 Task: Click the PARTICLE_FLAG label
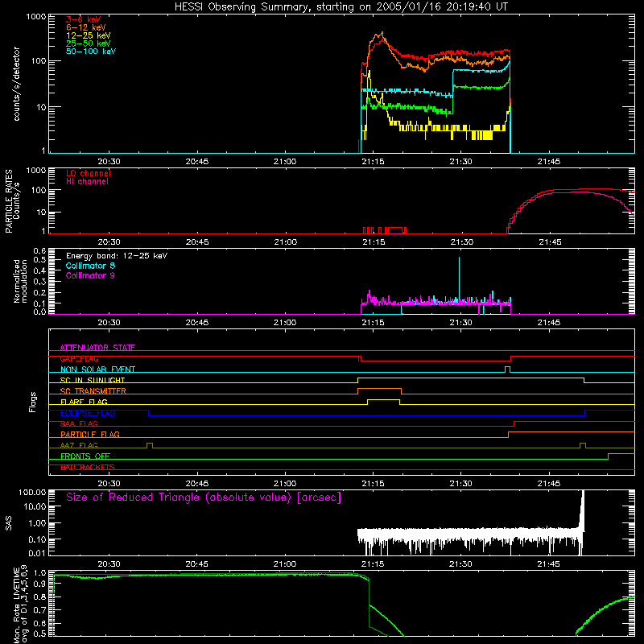[x=90, y=435]
